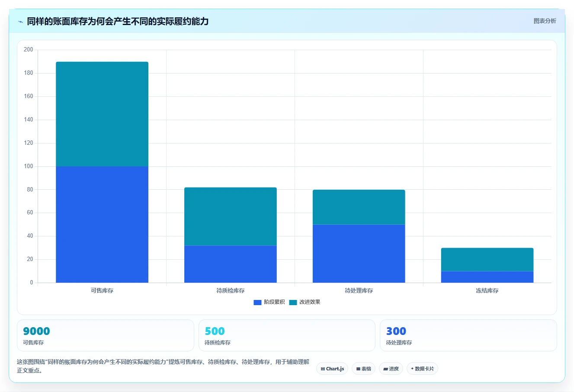Image resolution: width=574 pixels, height=392 pixels.
Task: Click the 300 待处理库存 data card
Action: coord(468,335)
